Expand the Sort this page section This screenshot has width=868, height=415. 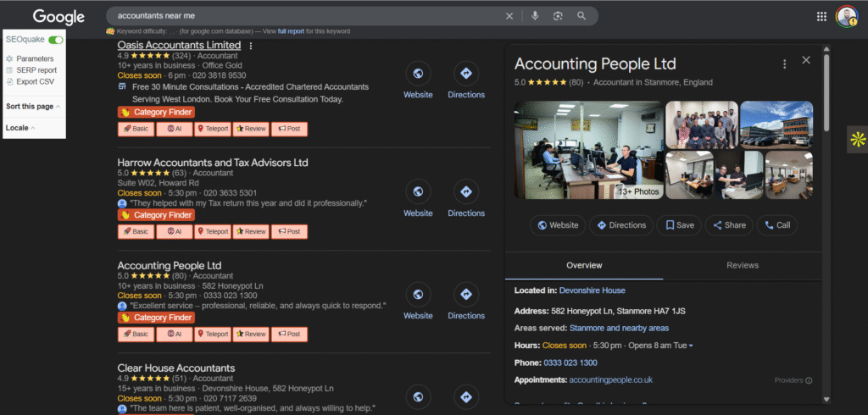coord(33,107)
